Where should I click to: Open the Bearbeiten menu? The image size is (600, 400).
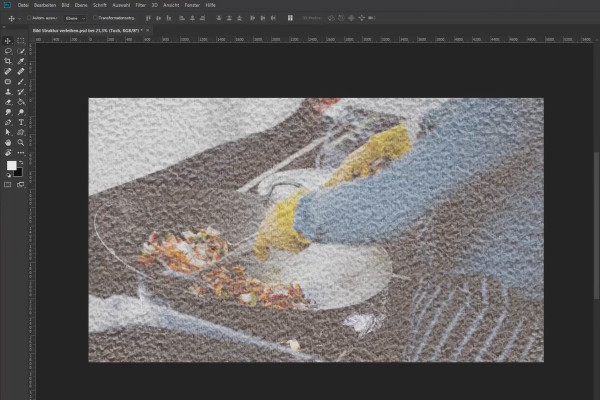pos(45,5)
